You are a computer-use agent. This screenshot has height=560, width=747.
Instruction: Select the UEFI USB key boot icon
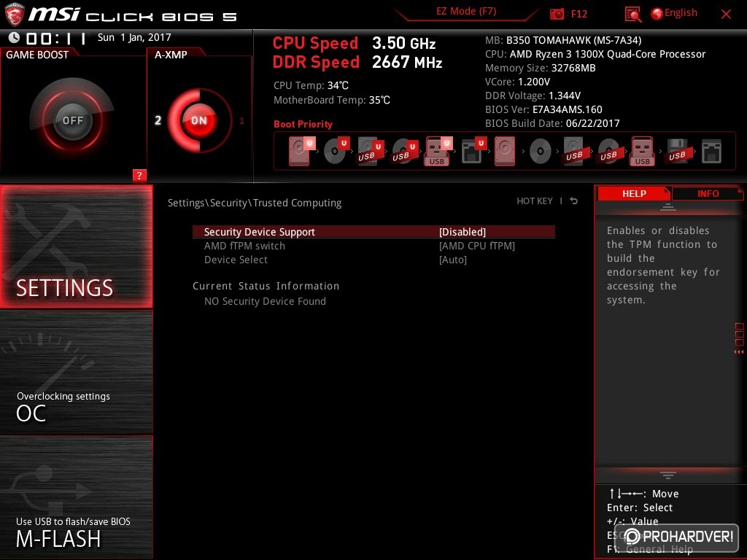coord(438,151)
